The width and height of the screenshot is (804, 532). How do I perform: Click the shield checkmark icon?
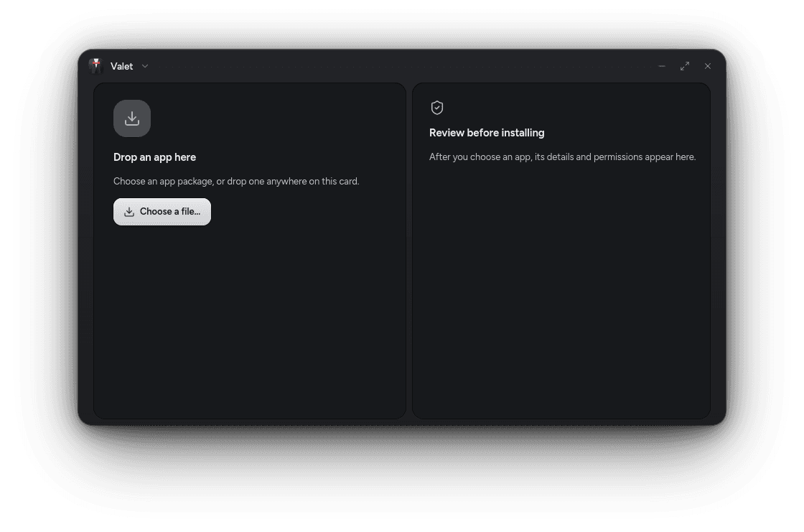pyautogui.click(x=437, y=108)
